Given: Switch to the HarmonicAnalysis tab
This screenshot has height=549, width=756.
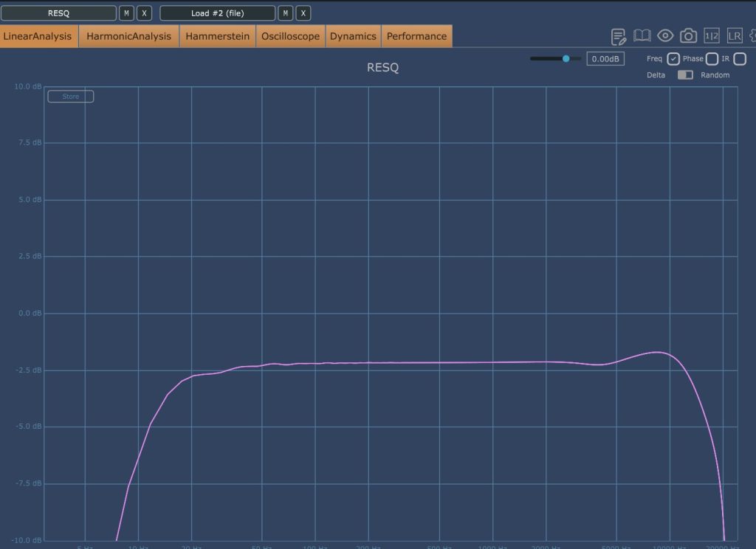Looking at the screenshot, I should click(x=128, y=36).
